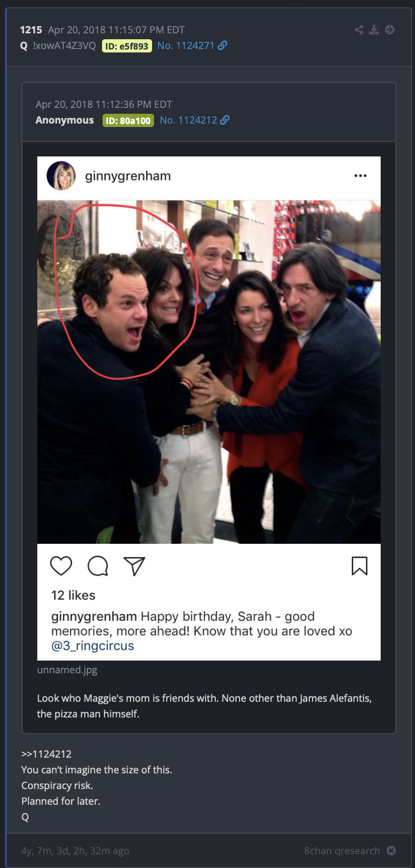This screenshot has width=415, height=868.
Task: Select the yellow ID: e5f893 badge
Action: [127, 46]
